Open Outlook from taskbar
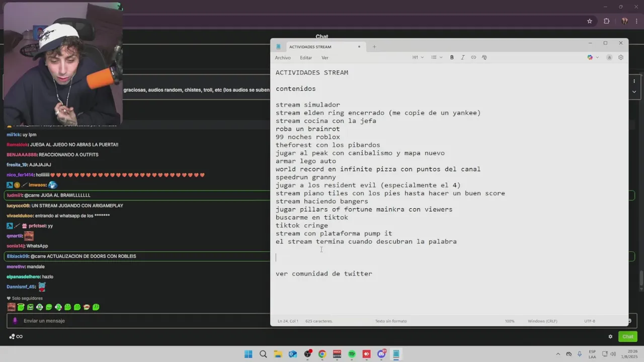Image resolution: width=644 pixels, height=362 pixels. click(292, 354)
